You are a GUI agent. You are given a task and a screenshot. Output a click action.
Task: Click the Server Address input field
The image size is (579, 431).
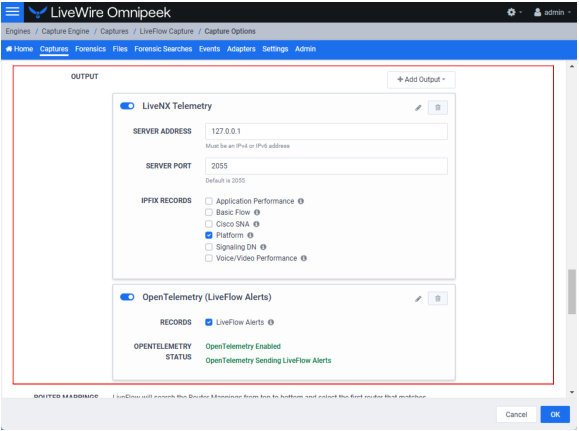pos(326,131)
